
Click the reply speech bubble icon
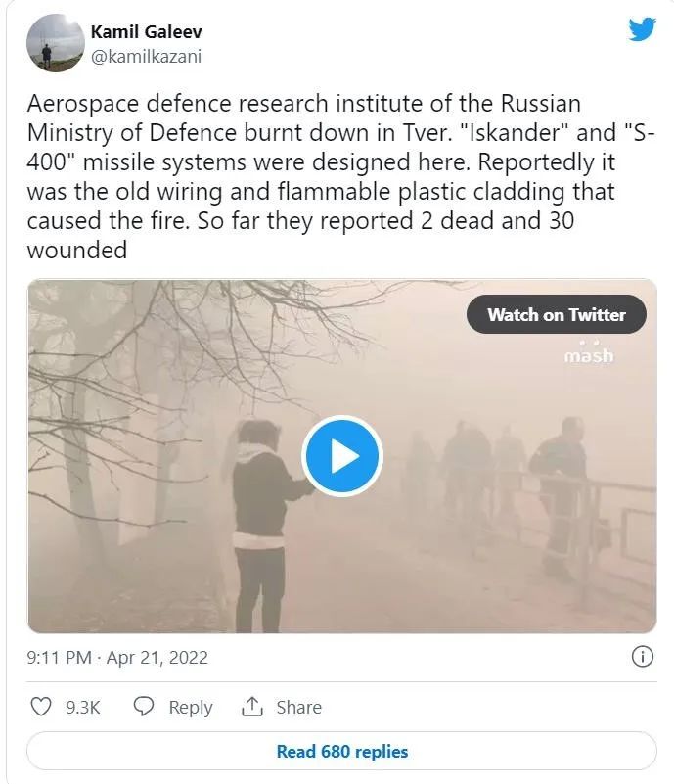[x=144, y=707]
